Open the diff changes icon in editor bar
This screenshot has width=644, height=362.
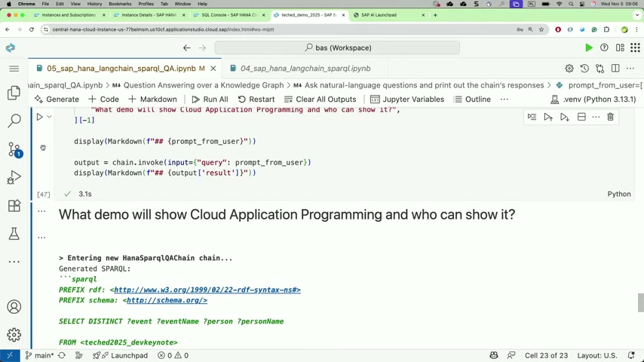[x=600, y=69]
